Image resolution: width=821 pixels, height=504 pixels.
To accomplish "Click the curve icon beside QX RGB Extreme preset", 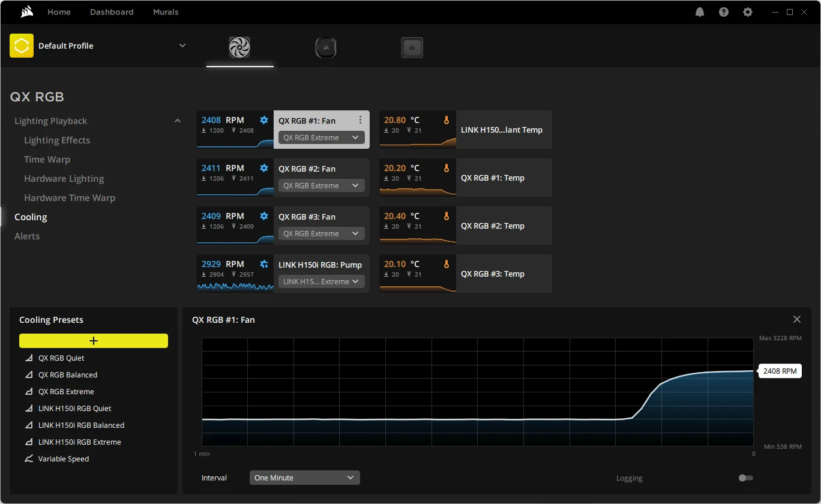I will (29, 392).
